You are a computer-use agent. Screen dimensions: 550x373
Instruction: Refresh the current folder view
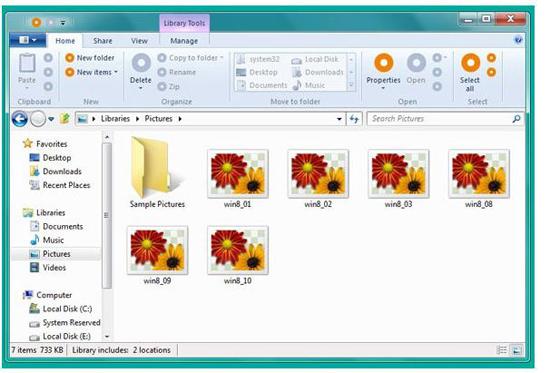(354, 119)
